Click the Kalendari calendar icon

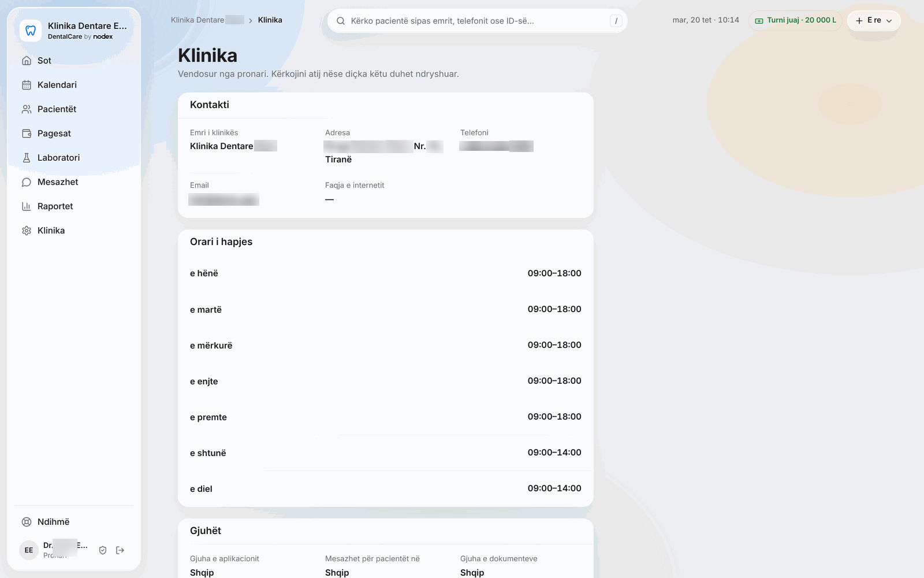tap(27, 85)
